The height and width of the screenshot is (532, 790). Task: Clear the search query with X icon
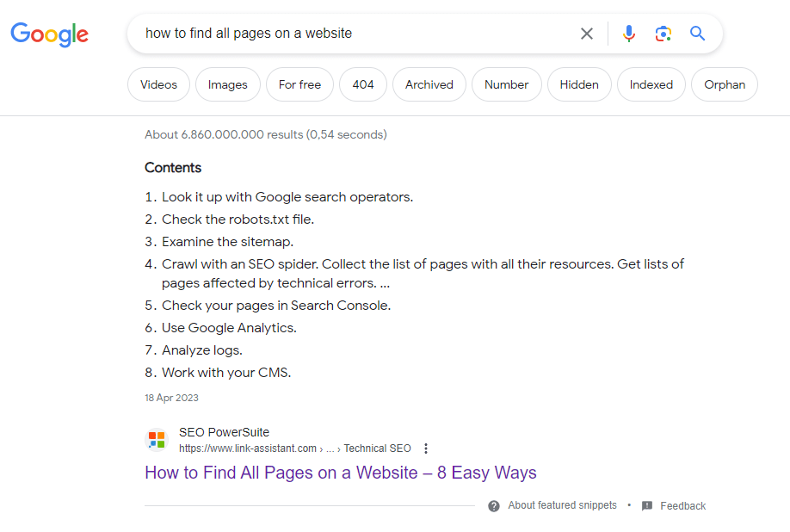(586, 34)
